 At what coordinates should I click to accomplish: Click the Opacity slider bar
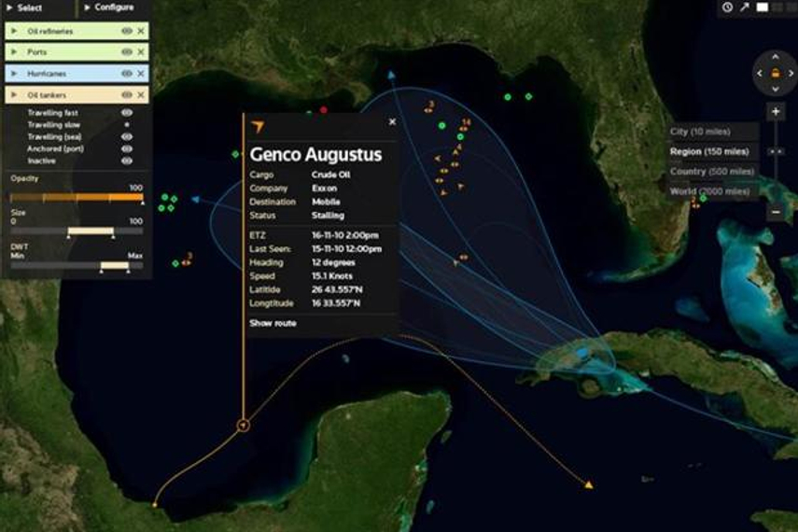click(75, 197)
